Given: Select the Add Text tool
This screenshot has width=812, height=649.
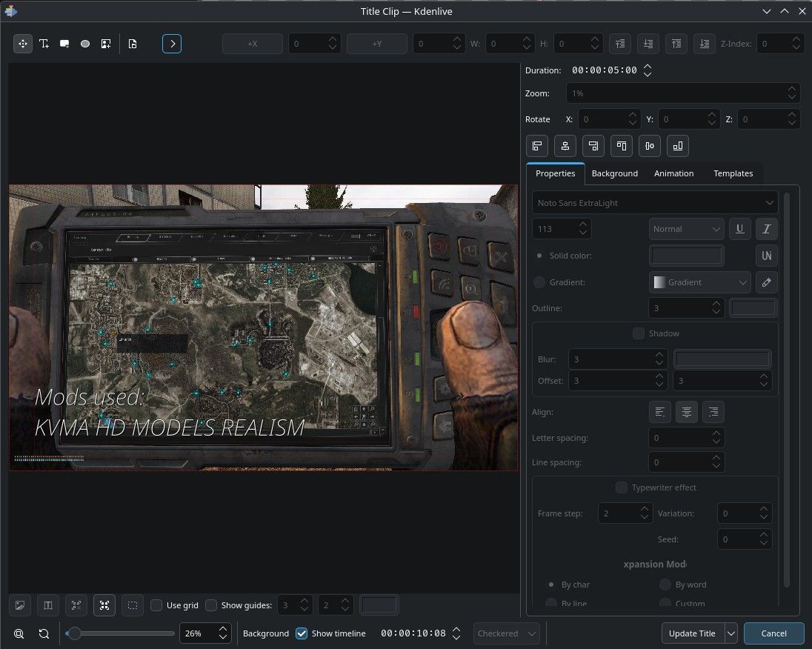Looking at the screenshot, I should coord(44,44).
